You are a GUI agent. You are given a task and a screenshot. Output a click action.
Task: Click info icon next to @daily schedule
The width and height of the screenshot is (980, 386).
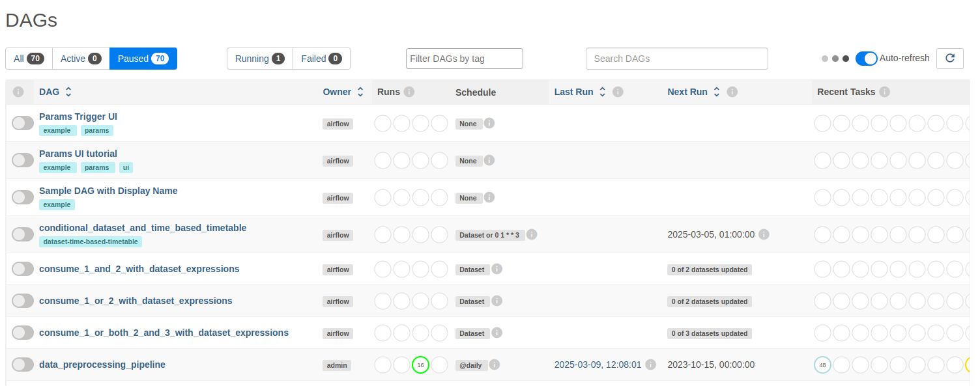[x=495, y=365]
